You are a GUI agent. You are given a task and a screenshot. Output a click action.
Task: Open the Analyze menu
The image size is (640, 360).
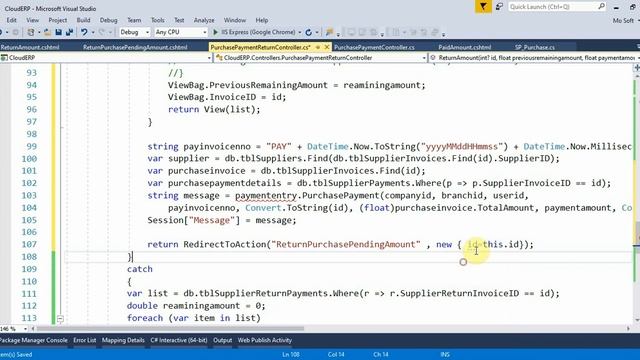(204, 20)
